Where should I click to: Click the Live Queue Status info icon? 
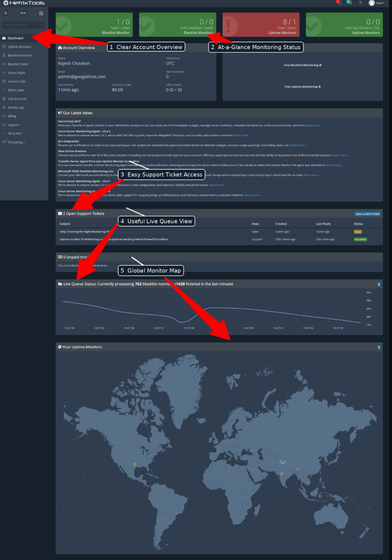coord(379,284)
